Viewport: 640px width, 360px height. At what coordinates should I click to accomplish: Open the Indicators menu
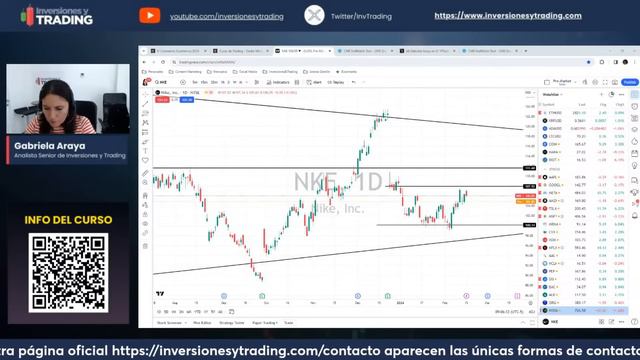tap(278, 82)
